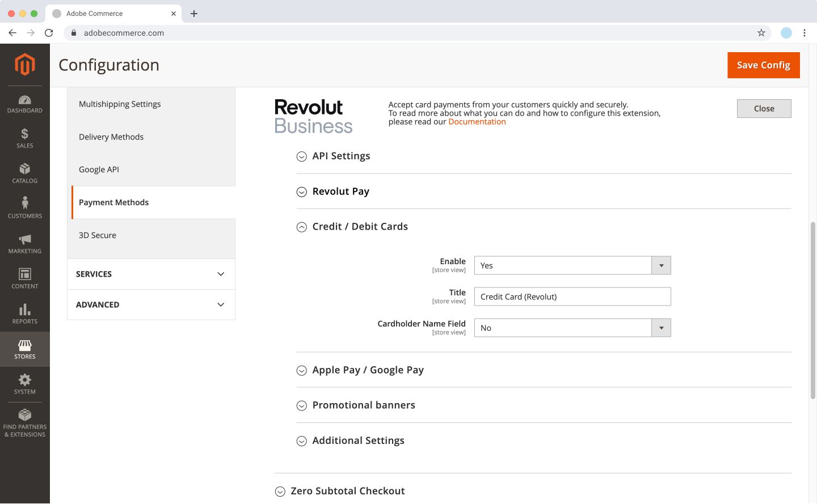Click the Magento logo icon

coord(25,64)
